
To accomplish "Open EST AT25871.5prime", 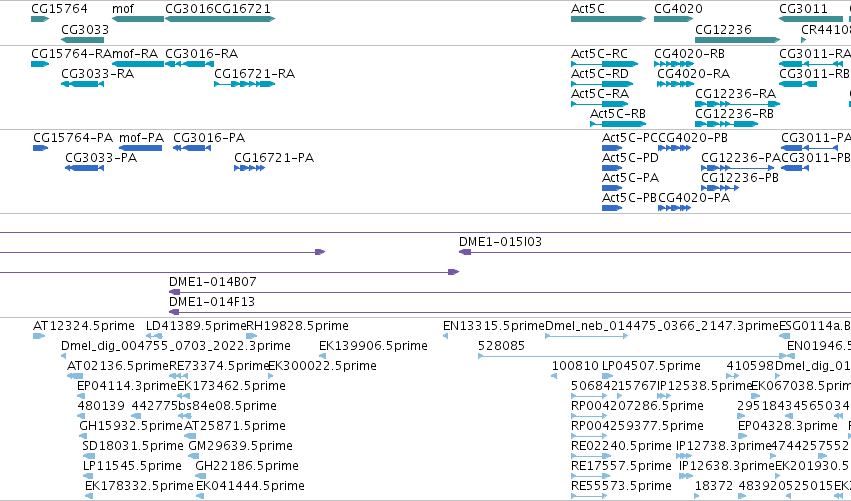I will coord(235,427).
